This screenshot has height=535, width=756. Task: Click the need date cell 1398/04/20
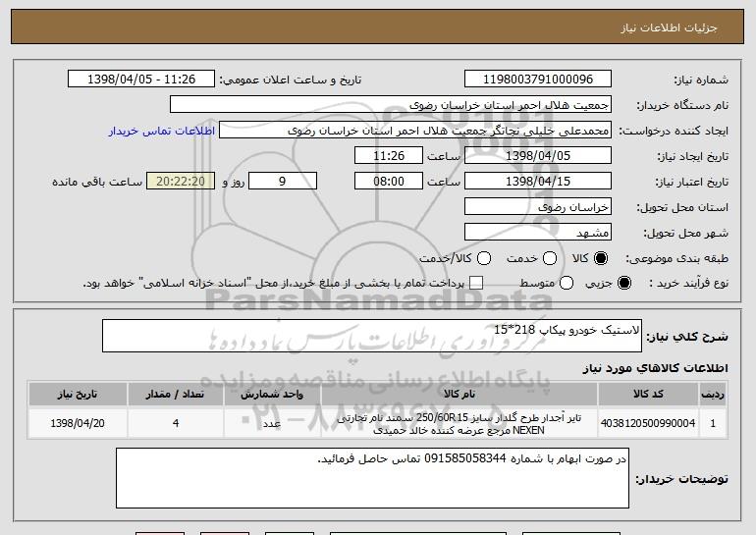click(x=78, y=423)
